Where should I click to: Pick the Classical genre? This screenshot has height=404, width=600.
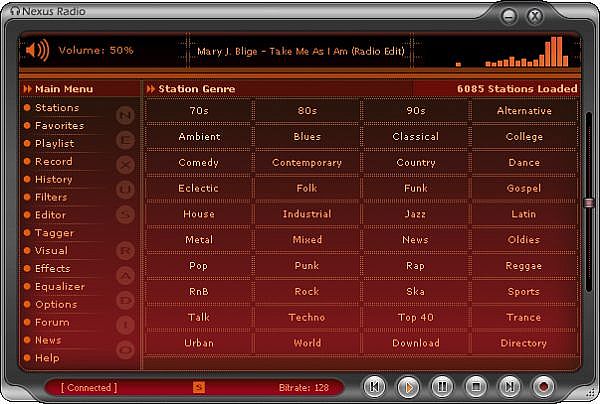point(416,137)
